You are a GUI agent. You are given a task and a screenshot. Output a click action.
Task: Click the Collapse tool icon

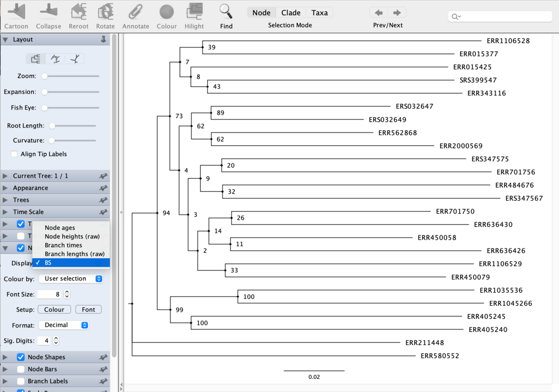[x=48, y=11]
